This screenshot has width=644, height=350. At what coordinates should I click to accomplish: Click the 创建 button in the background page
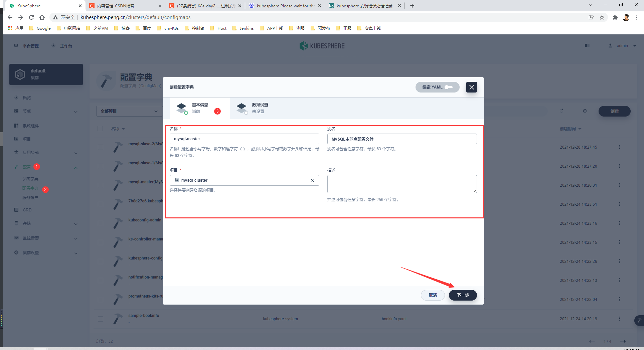click(614, 111)
